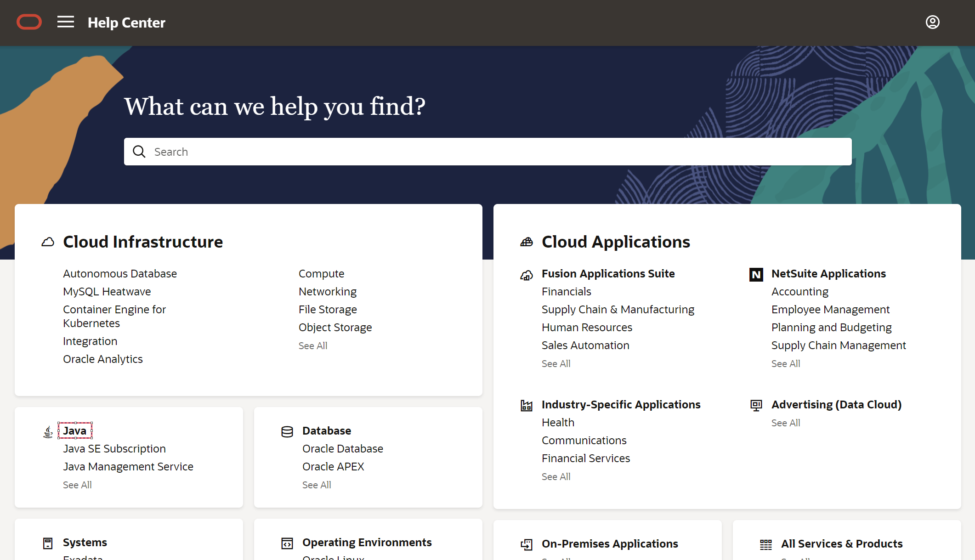Open MySQL Heatwave link
The image size is (975, 560).
(x=107, y=292)
